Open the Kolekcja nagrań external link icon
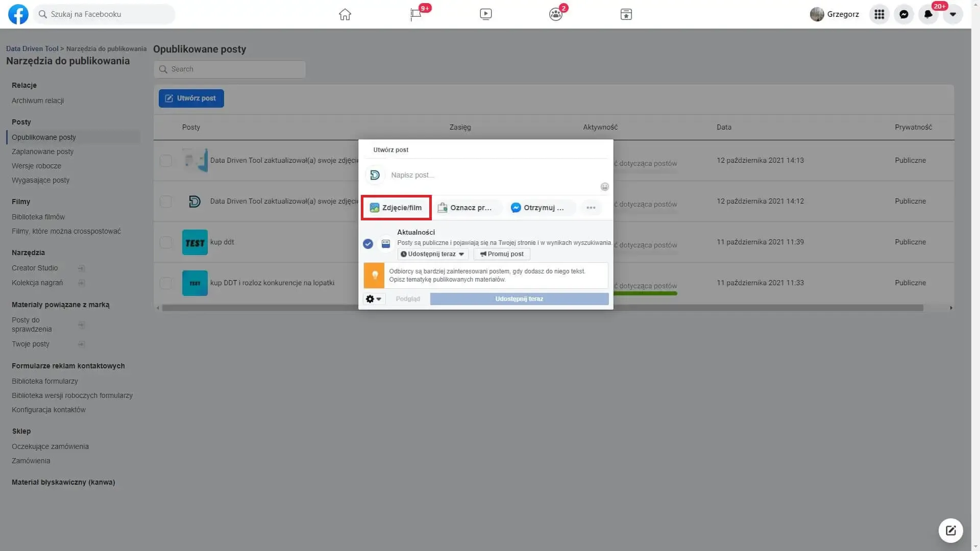 pos(81,283)
